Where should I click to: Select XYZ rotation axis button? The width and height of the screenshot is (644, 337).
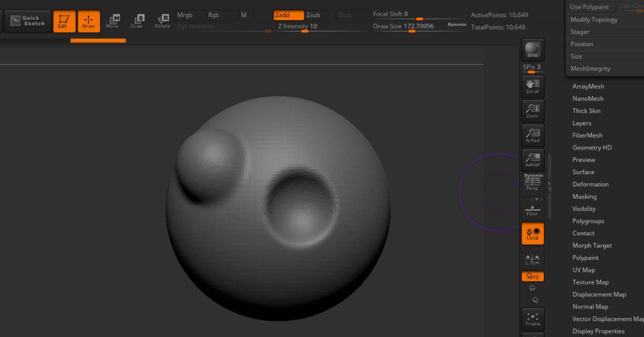(532, 276)
